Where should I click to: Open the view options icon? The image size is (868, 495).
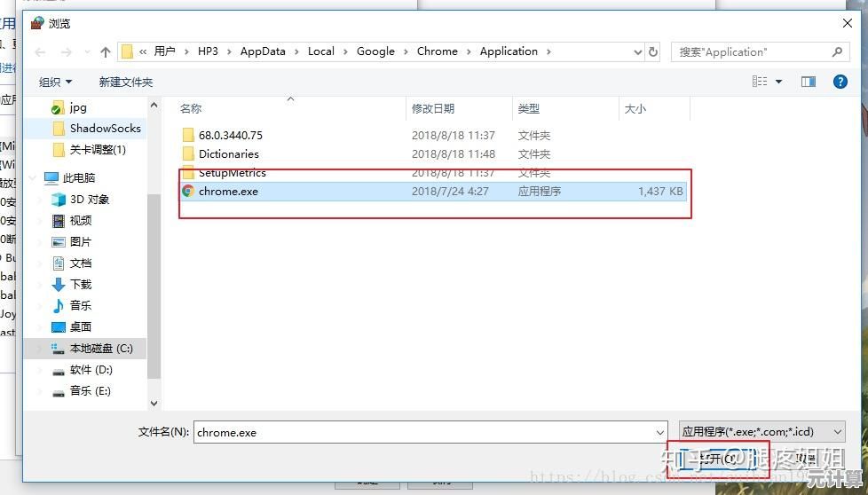pyautogui.click(x=761, y=82)
